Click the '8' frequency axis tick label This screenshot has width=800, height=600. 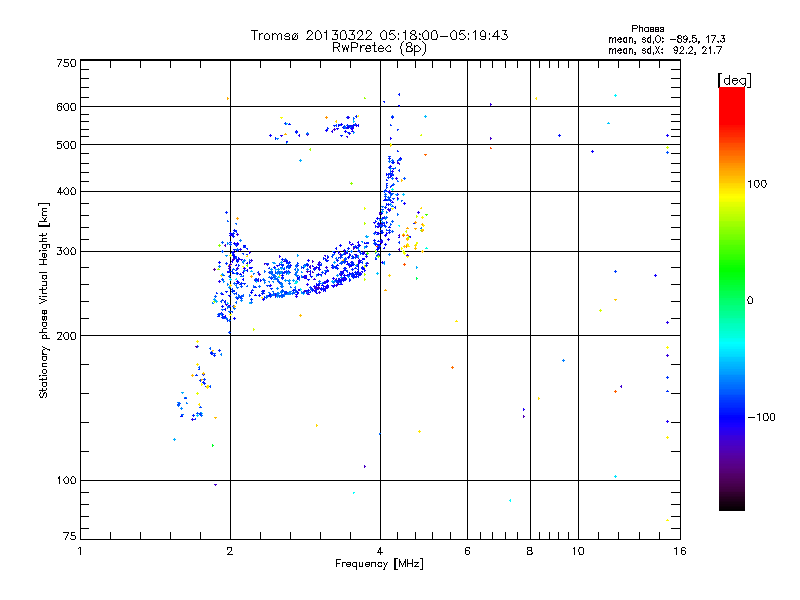point(530,551)
